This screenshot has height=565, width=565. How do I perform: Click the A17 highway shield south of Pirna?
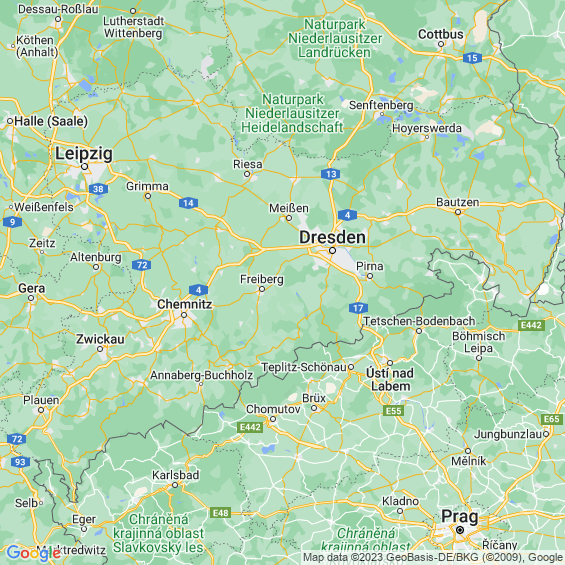pyautogui.click(x=358, y=308)
